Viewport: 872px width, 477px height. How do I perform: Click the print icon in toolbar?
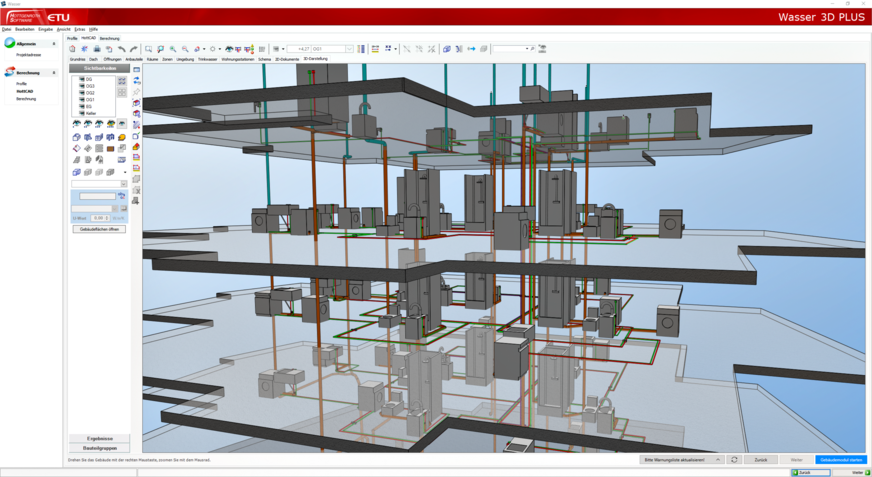[97, 48]
